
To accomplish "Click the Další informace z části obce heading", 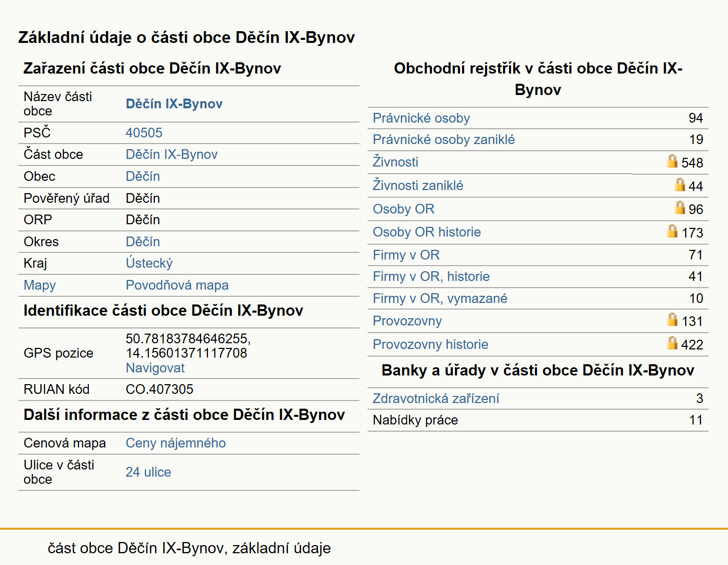I will [x=184, y=414].
